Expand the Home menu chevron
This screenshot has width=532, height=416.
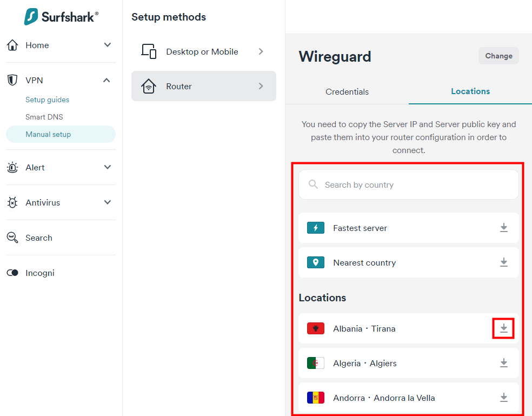point(108,45)
